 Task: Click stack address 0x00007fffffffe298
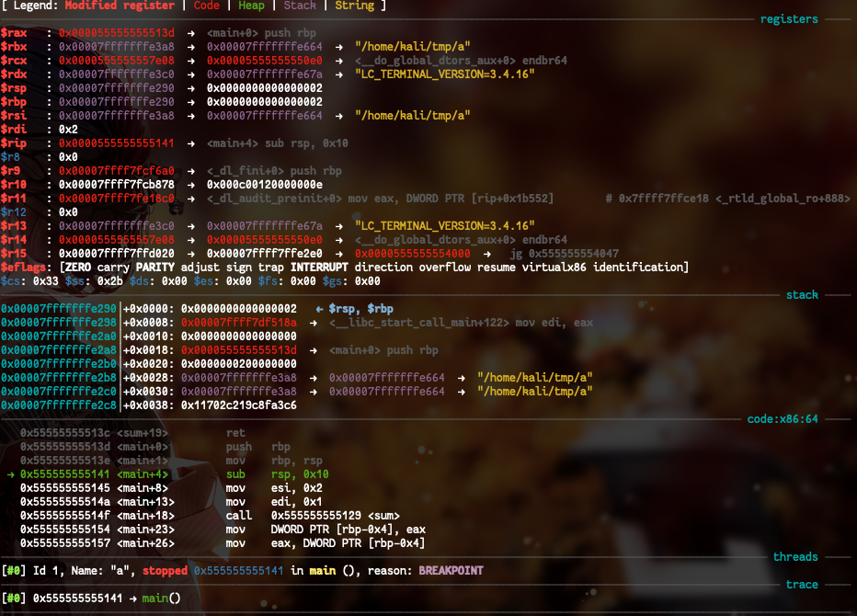coord(59,323)
